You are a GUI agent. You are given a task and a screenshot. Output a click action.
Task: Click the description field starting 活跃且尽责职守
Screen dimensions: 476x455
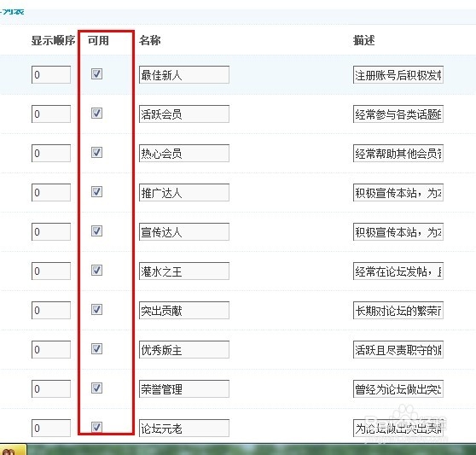(398, 350)
